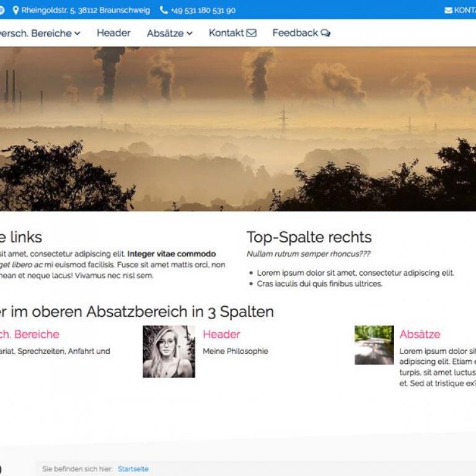Screen dimensions: 476x476
Task: Click the globe icon in the top bar
Action: pyautogui.click(x=2, y=11)
